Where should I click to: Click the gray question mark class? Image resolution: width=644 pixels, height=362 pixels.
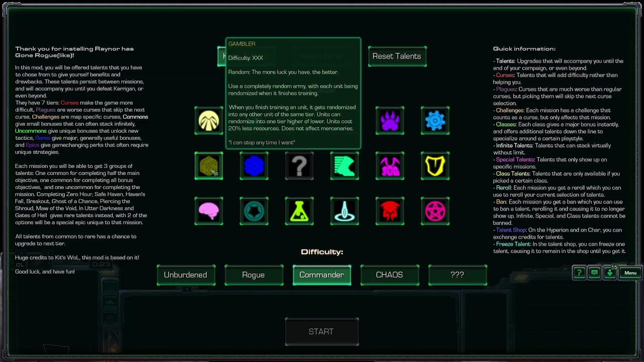[x=299, y=166]
